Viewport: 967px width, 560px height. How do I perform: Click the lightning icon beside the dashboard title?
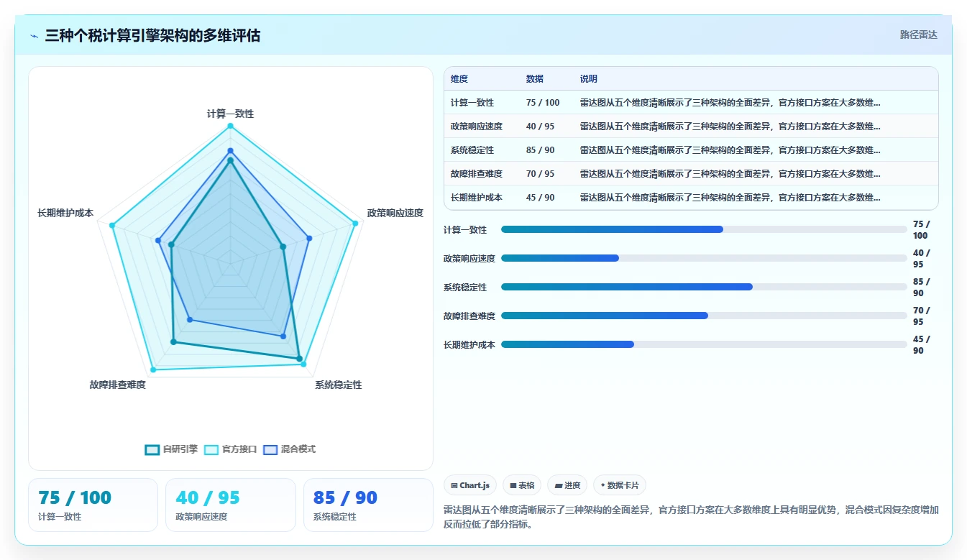click(35, 35)
